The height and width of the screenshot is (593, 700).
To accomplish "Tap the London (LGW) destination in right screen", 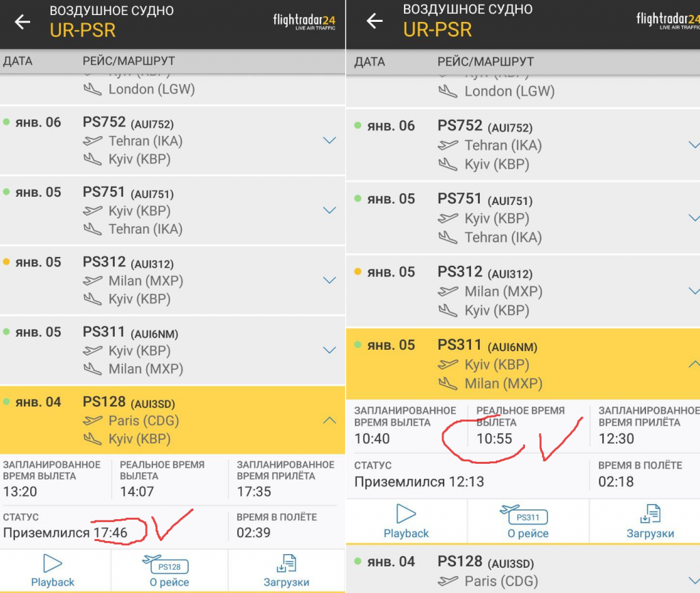I will (509, 91).
